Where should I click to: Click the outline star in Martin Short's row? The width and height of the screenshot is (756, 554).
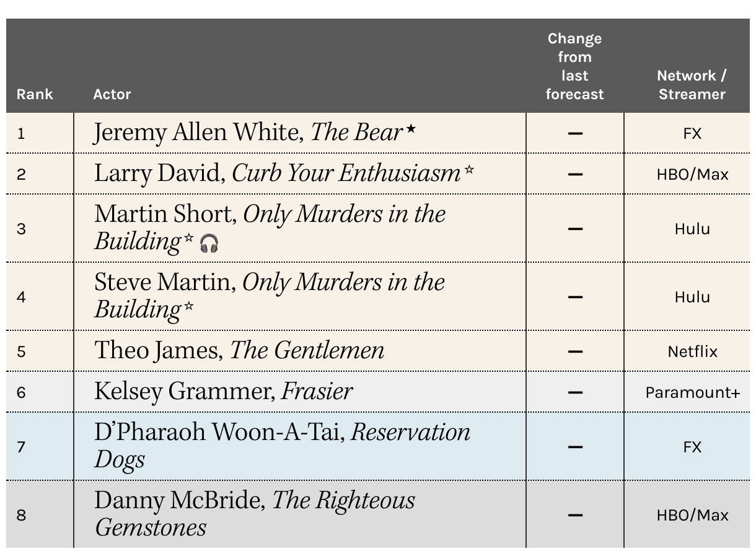[188, 239]
